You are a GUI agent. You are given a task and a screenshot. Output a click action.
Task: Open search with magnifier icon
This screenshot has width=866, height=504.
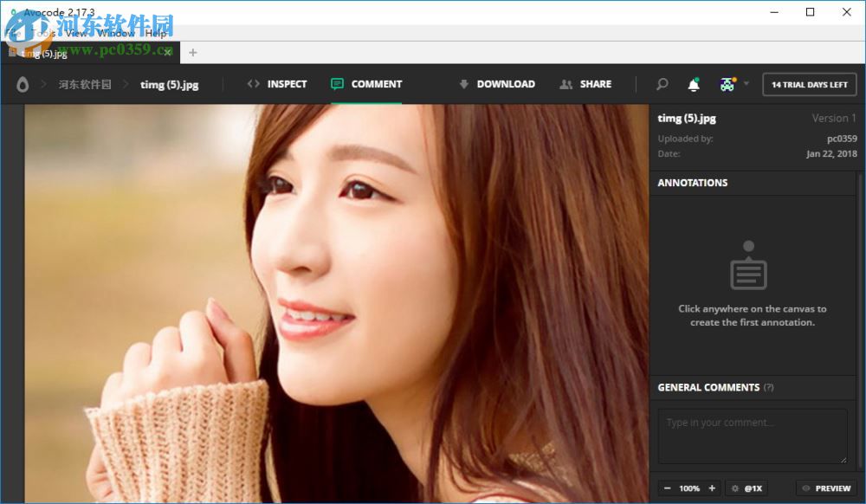[662, 84]
